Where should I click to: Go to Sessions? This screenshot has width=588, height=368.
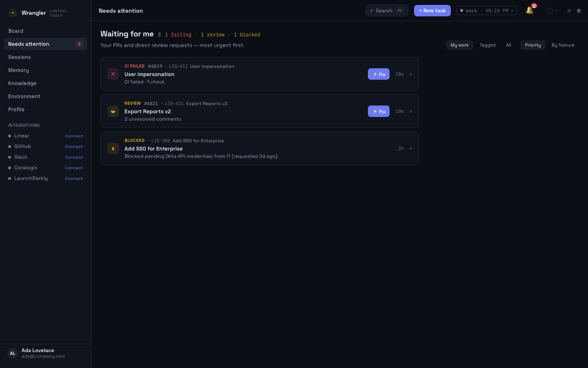pos(45,57)
